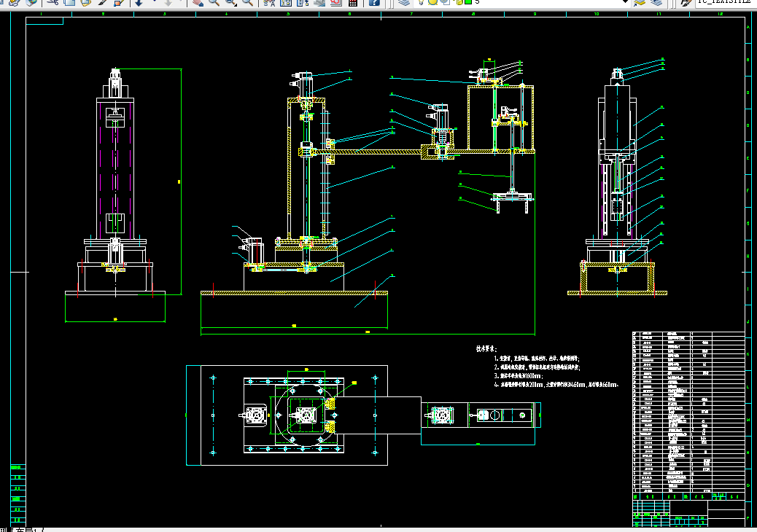The width and height of the screenshot is (757, 532).
Task: Open the Layer Properties Manager
Action: (404, 2)
